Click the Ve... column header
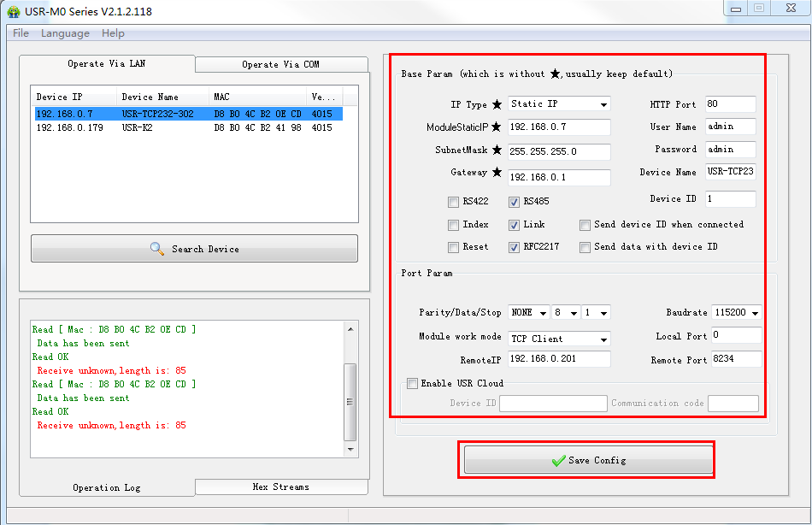The width and height of the screenshot is (812, 525). pos(325,97)
